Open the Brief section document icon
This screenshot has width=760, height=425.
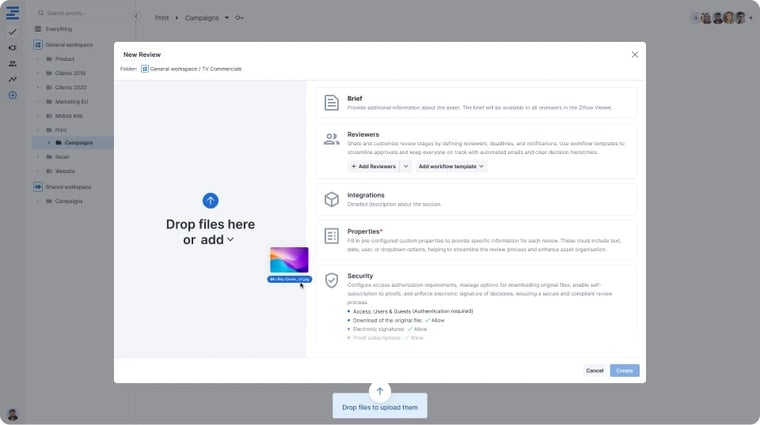[x=331, y=103]
